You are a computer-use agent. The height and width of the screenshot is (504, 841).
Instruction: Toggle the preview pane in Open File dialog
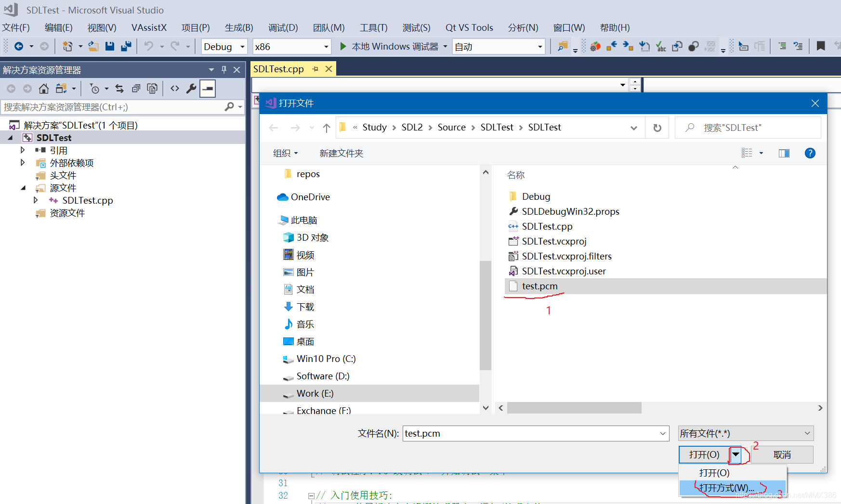[x=784, y=153]
